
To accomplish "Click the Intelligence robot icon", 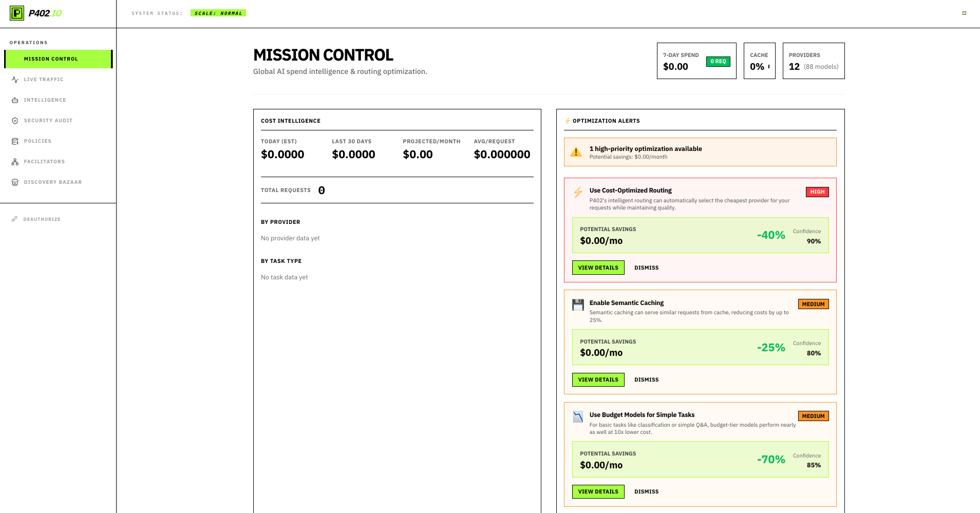I will [15, 100].
